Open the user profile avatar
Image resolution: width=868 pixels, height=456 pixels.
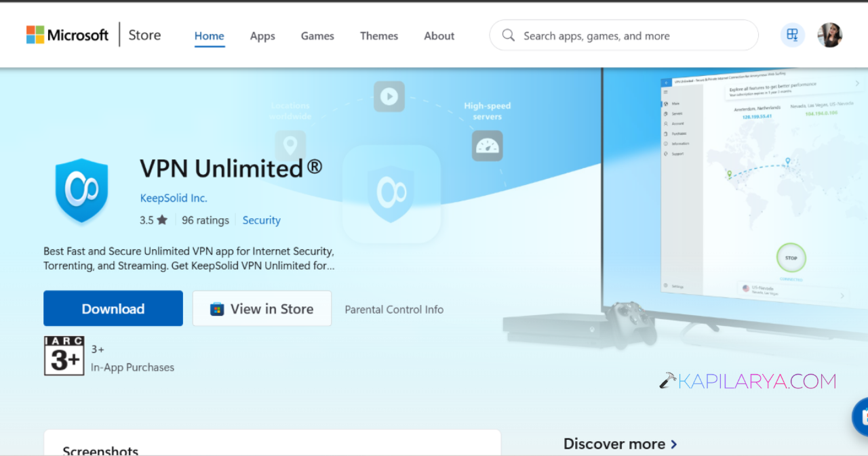830,35
